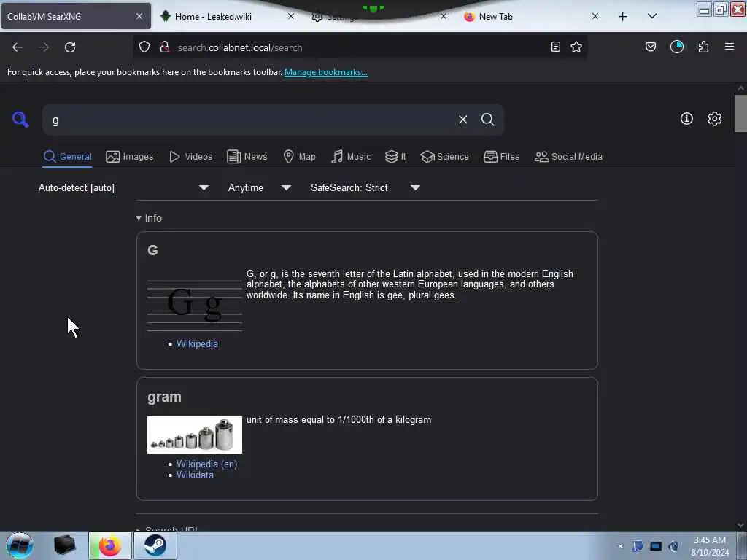Show hidden system tray icons arrow
Screen dimensions: 747x560
click(620, 546)
